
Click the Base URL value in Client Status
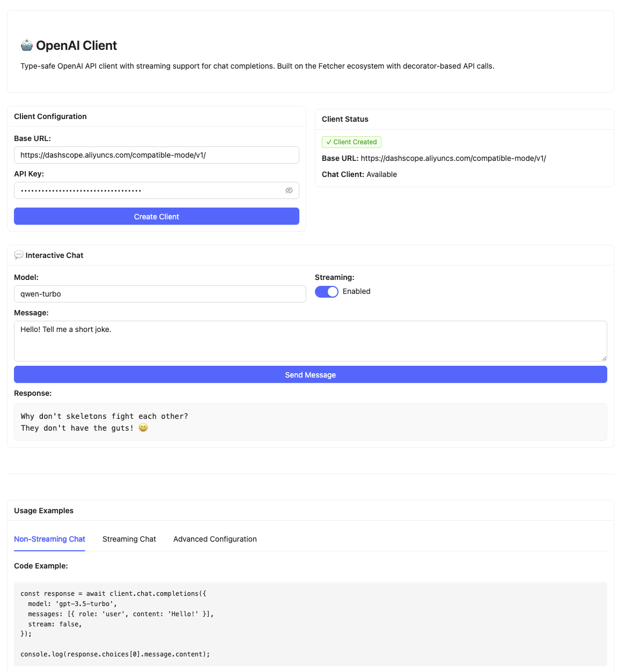453,158
